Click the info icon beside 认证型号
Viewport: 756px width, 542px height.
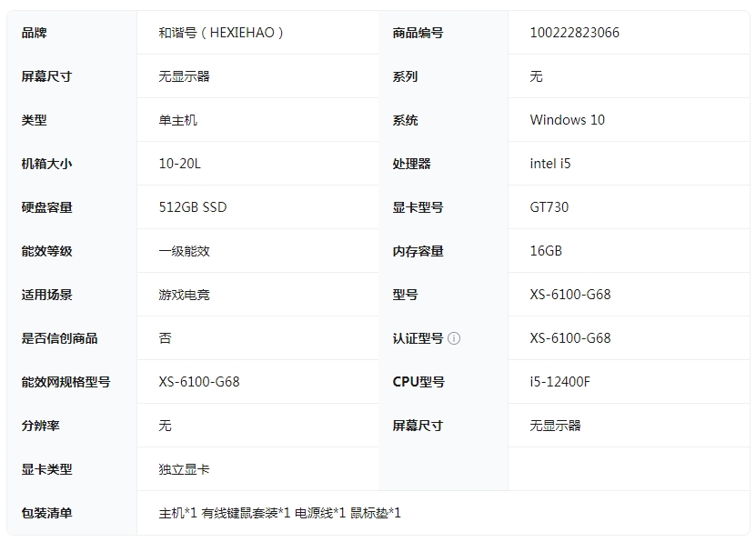coord(454,338)
